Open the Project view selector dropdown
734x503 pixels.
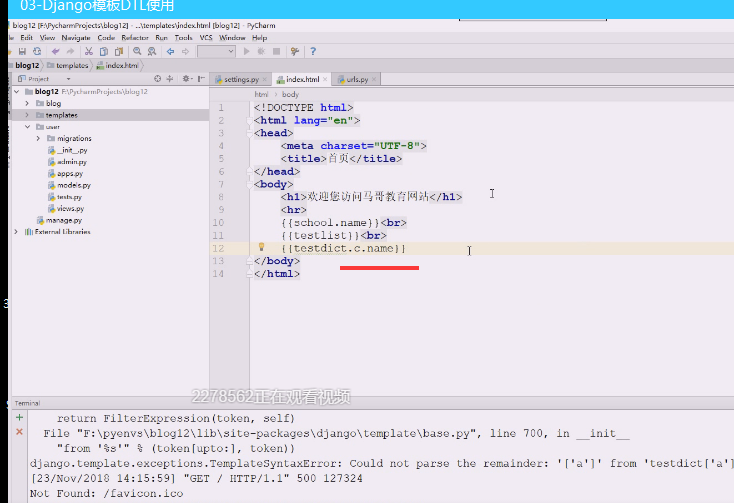coord(68,79)
